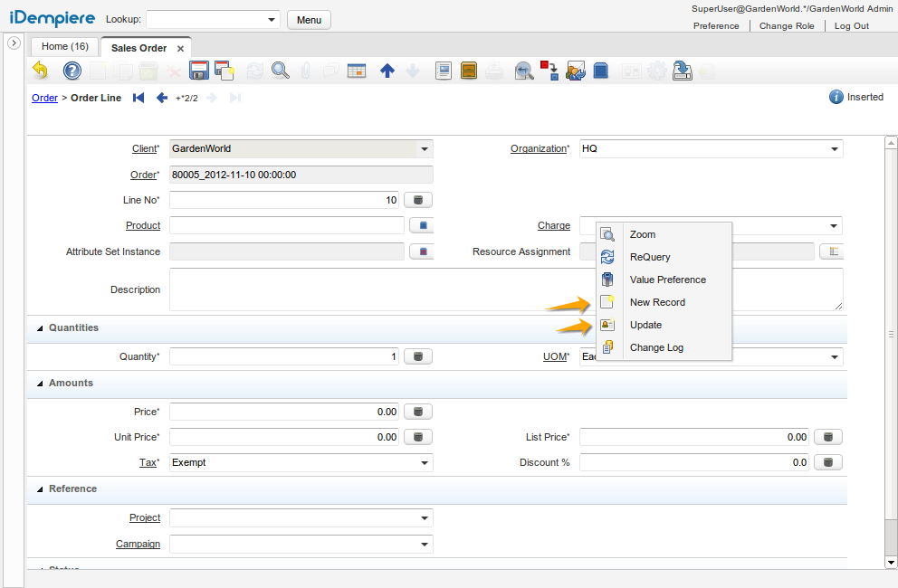
Task: Click the Order breadcrumb link
Action: click(x=44, y=98)
